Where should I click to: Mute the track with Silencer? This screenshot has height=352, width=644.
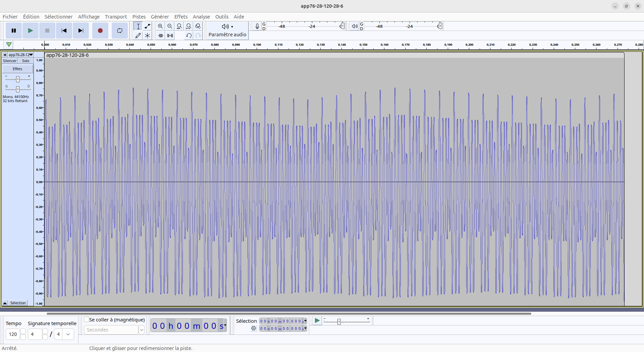[10, 61]
